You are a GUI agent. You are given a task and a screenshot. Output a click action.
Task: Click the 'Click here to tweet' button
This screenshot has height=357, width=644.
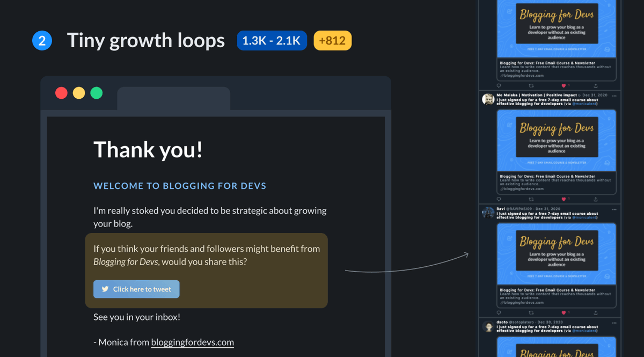tap(136, 289)
